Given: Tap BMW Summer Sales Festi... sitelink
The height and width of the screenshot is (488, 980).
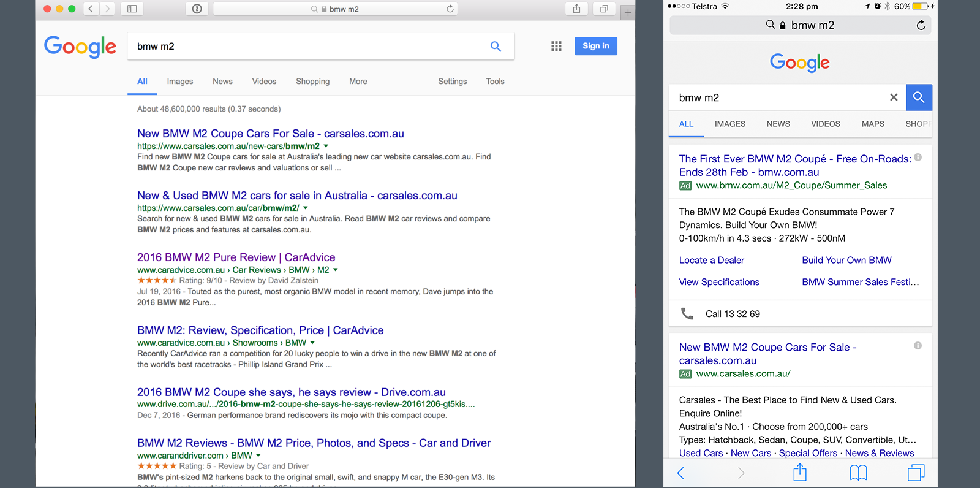Looking at the screenshot, I should coord(861,282).
